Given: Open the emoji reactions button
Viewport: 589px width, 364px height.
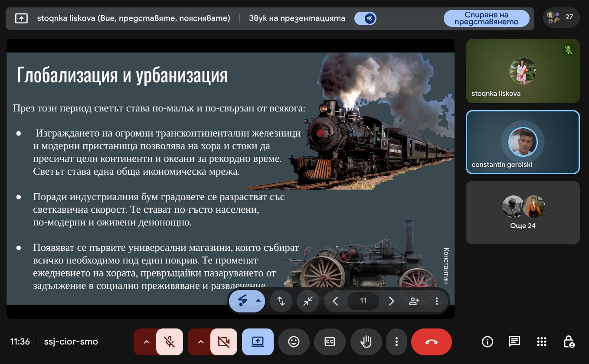Looking at the screenshot, I should click(x=294, y=342).
